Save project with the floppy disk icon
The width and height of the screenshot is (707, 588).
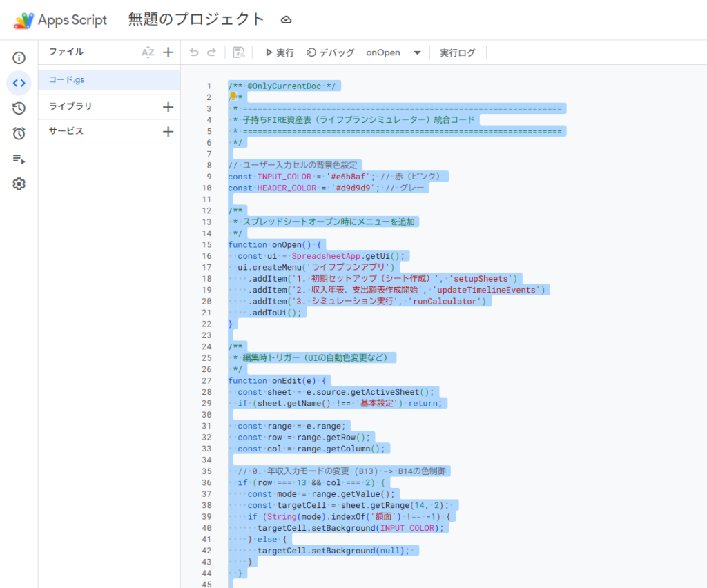click(x=239, y=52)
